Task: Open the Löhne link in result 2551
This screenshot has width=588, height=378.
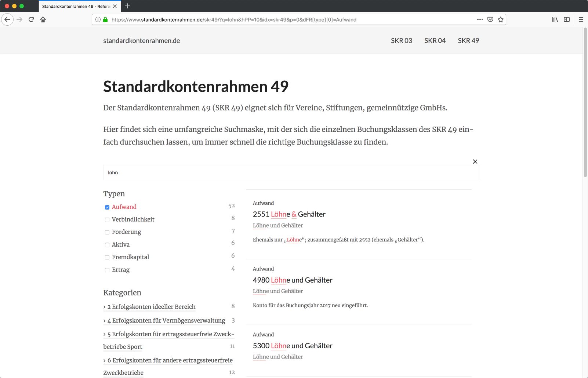Action: (x=280, y=214)
